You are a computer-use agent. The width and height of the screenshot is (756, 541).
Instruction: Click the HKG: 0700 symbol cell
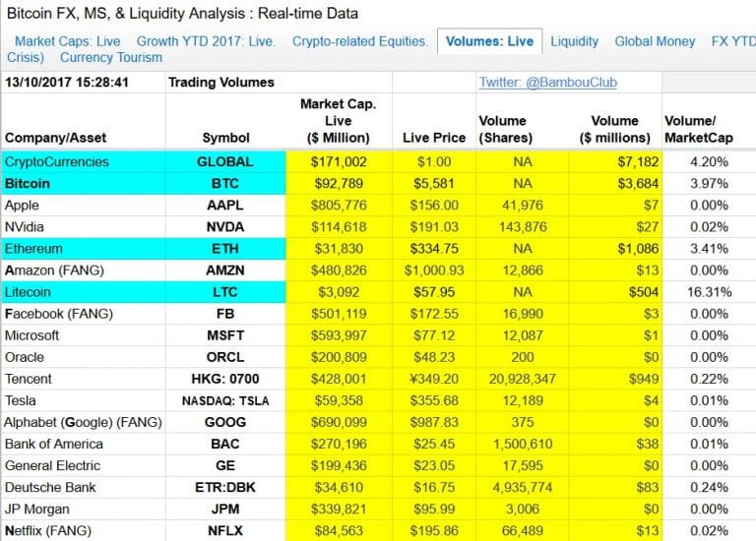225,379
